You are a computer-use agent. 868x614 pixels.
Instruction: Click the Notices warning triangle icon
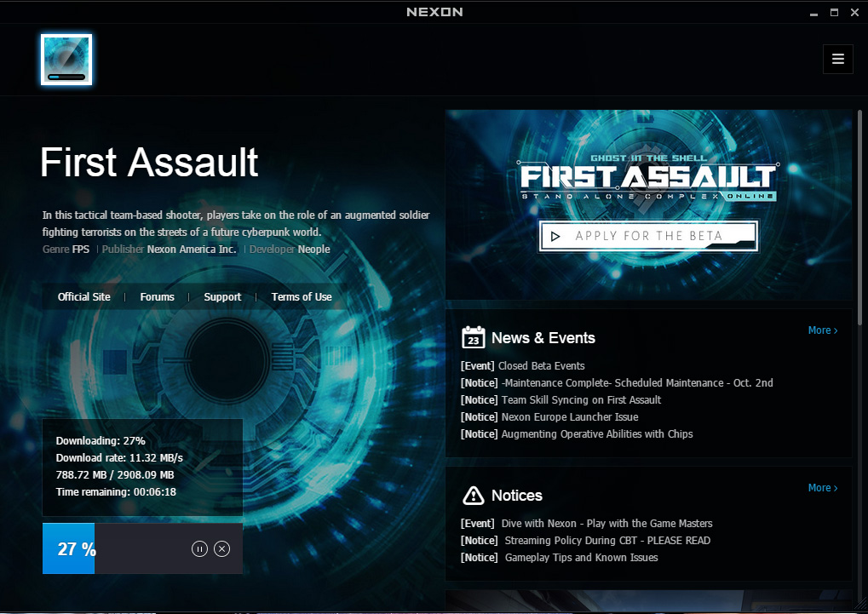coord(473,495)
